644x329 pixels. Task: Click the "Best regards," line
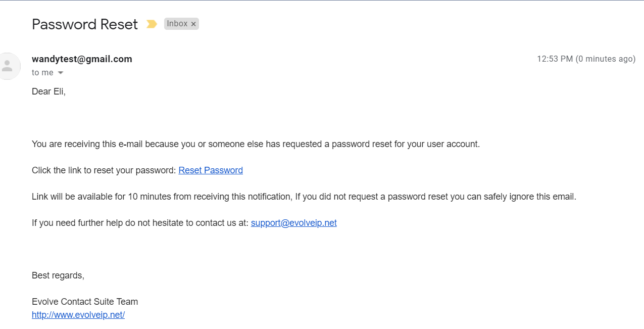58,275
